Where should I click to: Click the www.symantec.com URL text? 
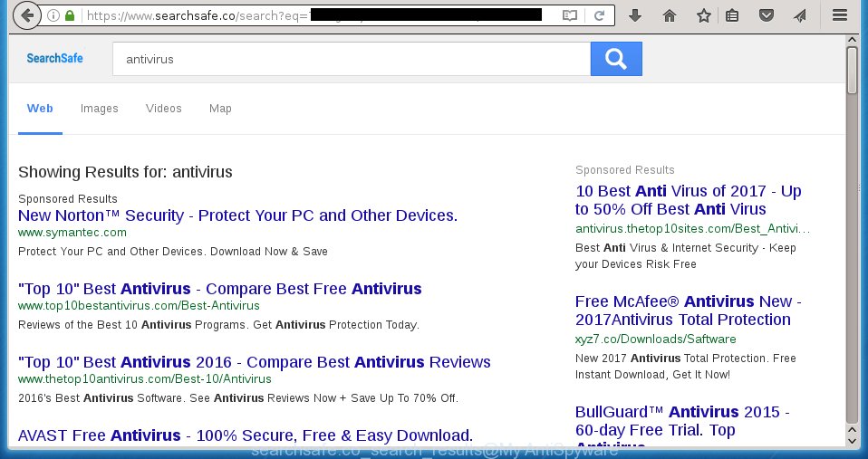(x=72, y=233)
